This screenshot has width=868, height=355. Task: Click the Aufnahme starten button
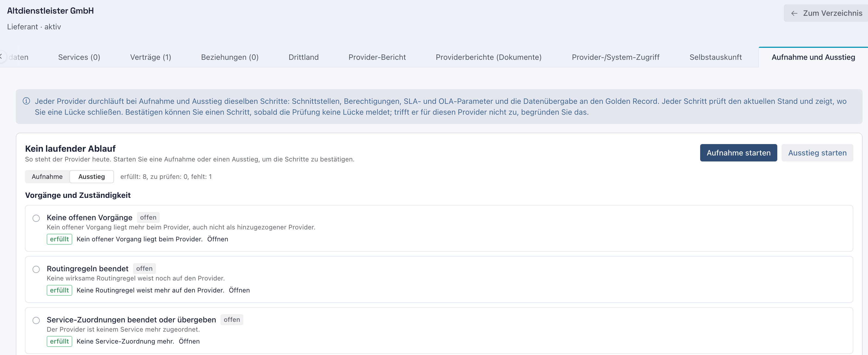738,153
